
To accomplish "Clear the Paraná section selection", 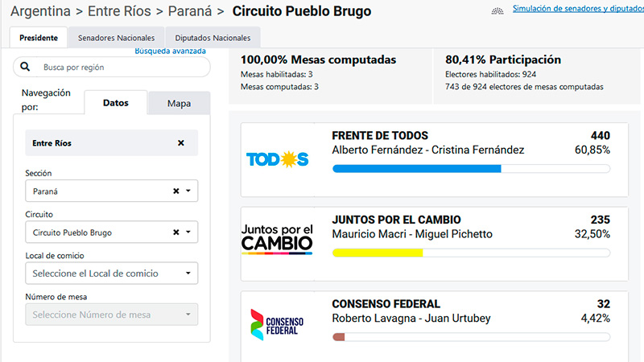I will tap(175, 191).
